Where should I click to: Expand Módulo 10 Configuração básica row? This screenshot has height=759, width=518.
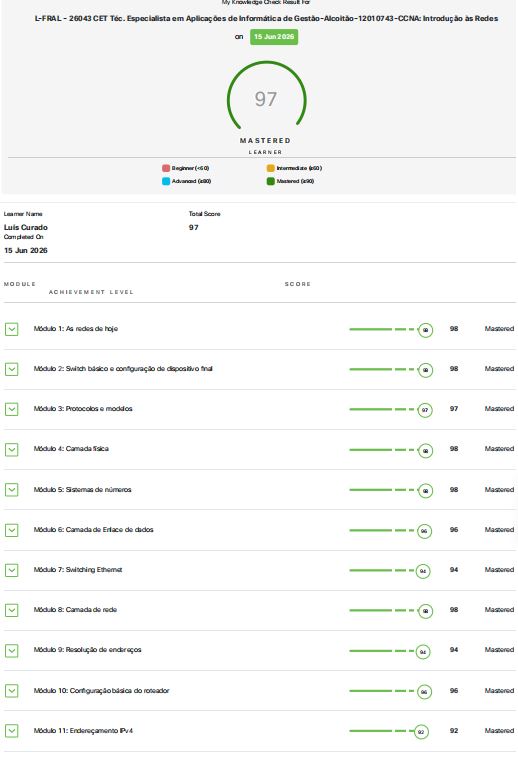tap(12, 691)
